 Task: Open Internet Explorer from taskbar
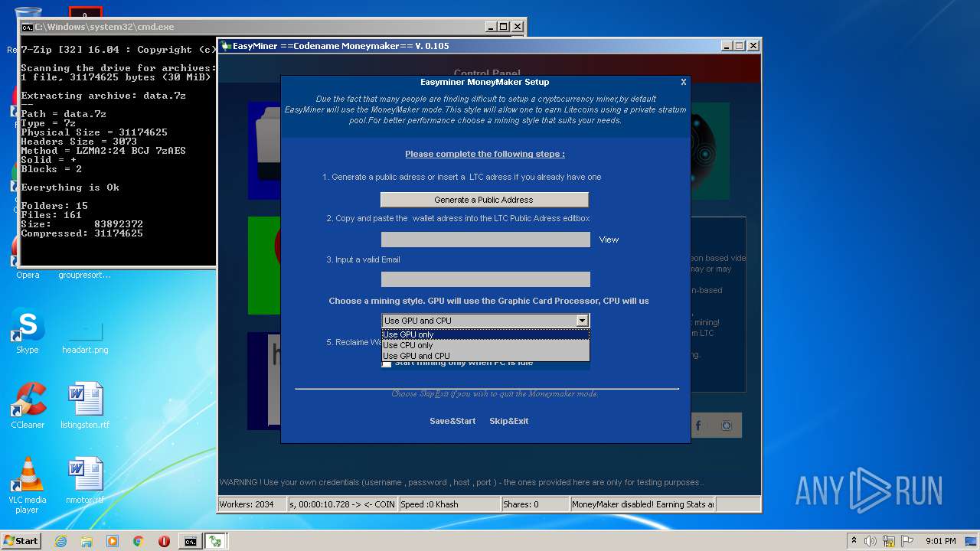60,541
